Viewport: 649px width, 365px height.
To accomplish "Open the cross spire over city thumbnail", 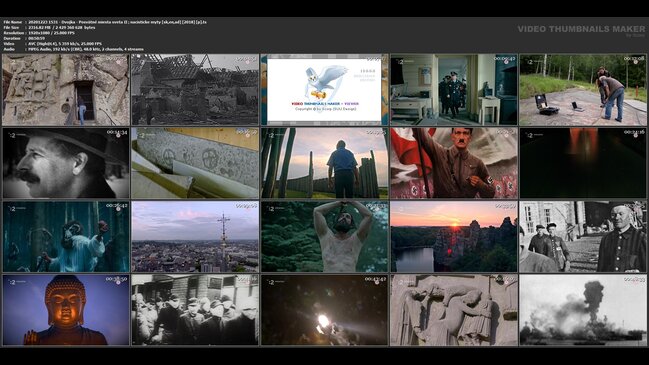I will tap(195, 237).
